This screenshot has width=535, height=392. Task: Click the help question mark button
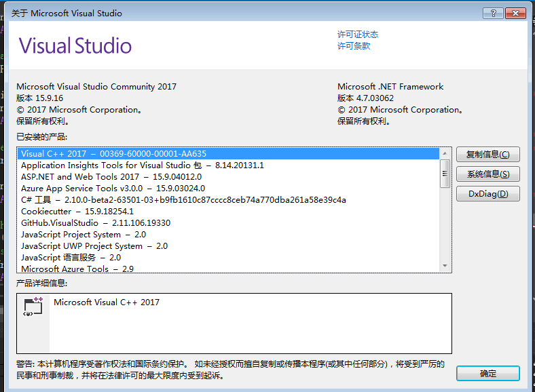point(493,14)
